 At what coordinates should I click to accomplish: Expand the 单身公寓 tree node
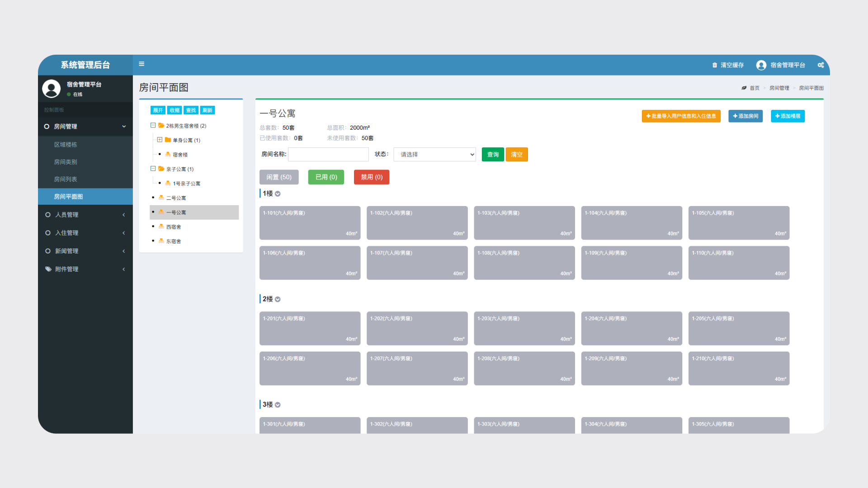160,140
